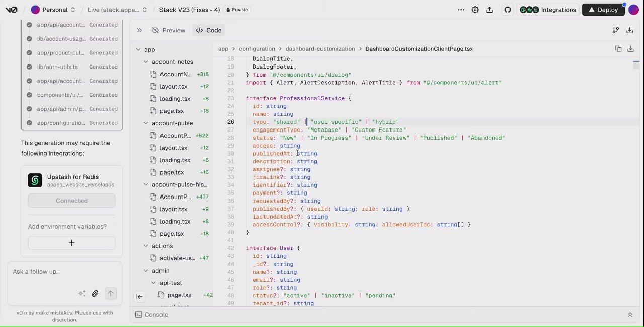
Task: Click the interface ProfessionalService code line
Action: [298, 98]
